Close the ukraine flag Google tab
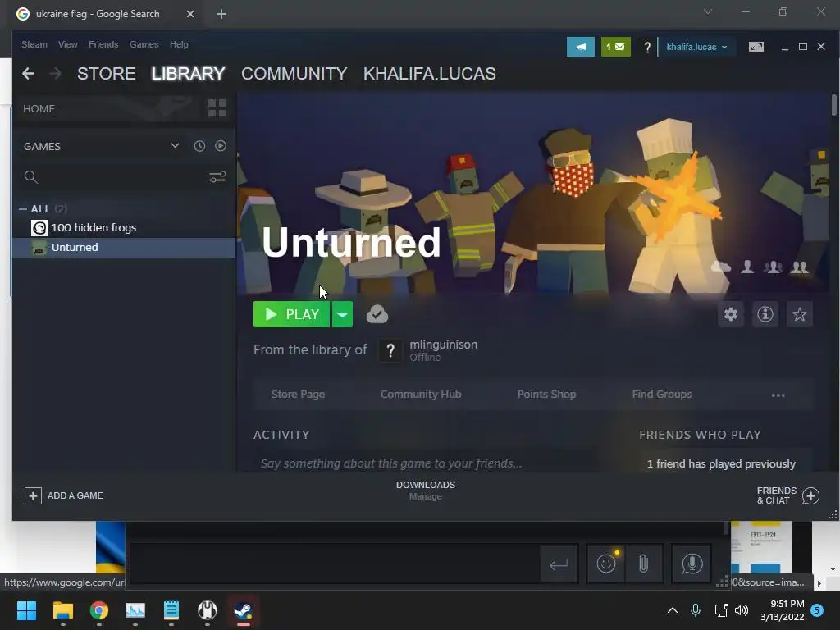 [x=190, y=14]
